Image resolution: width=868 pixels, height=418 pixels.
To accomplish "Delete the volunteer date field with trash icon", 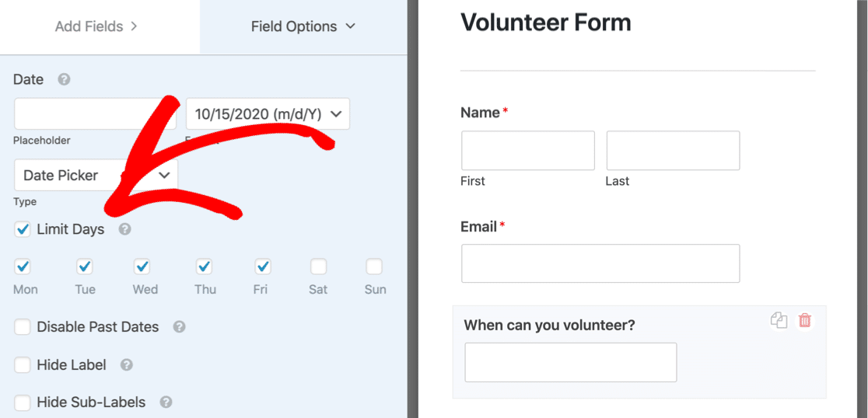I will [805, 320].
